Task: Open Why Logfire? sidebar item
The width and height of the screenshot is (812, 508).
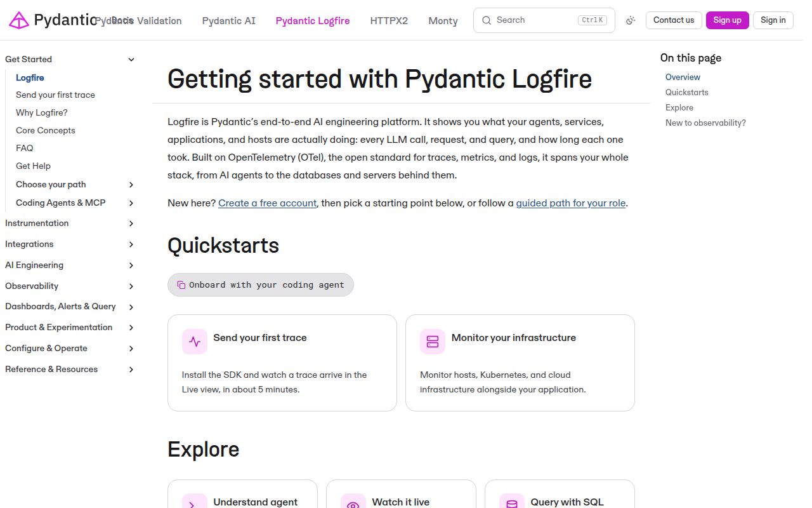Action: [x=42, y=113]
